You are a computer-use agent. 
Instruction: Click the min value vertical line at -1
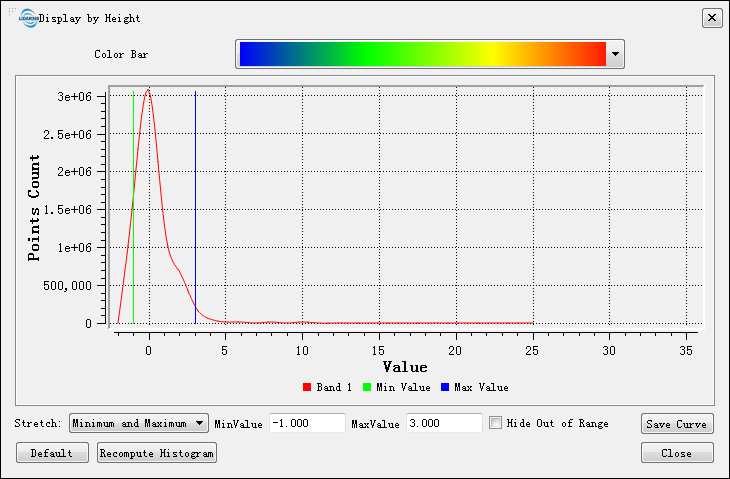coord(133,200)
